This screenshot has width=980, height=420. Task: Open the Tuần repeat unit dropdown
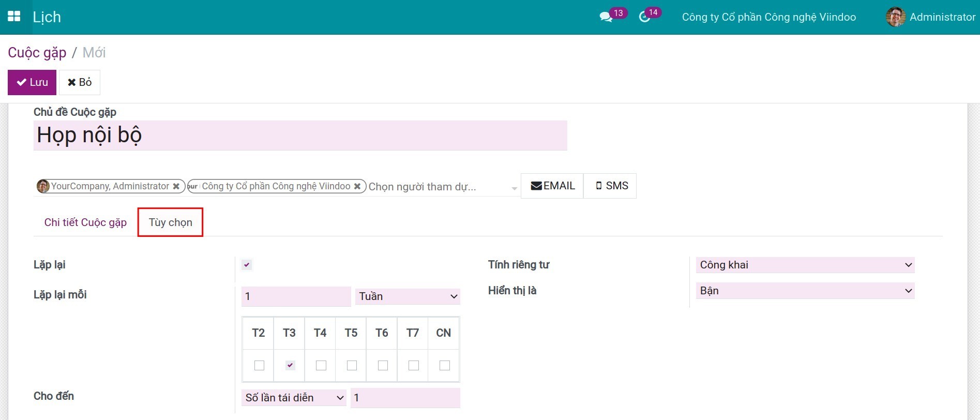pyautogui.click(x=408, y=296)
